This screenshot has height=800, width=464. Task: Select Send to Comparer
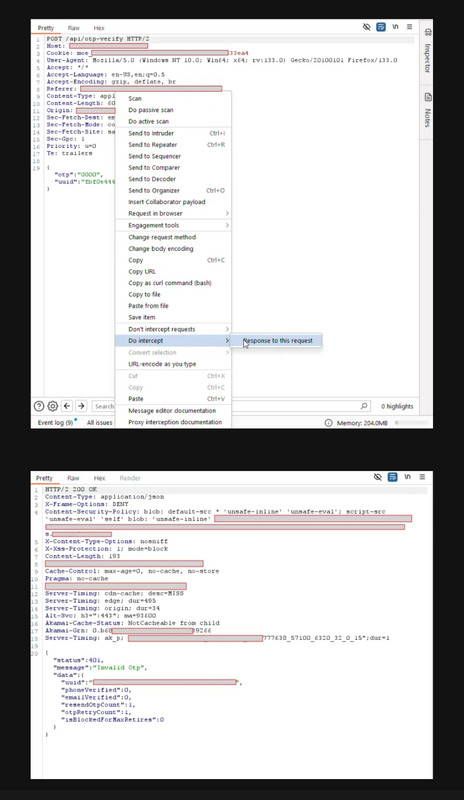tap(173, 167)
